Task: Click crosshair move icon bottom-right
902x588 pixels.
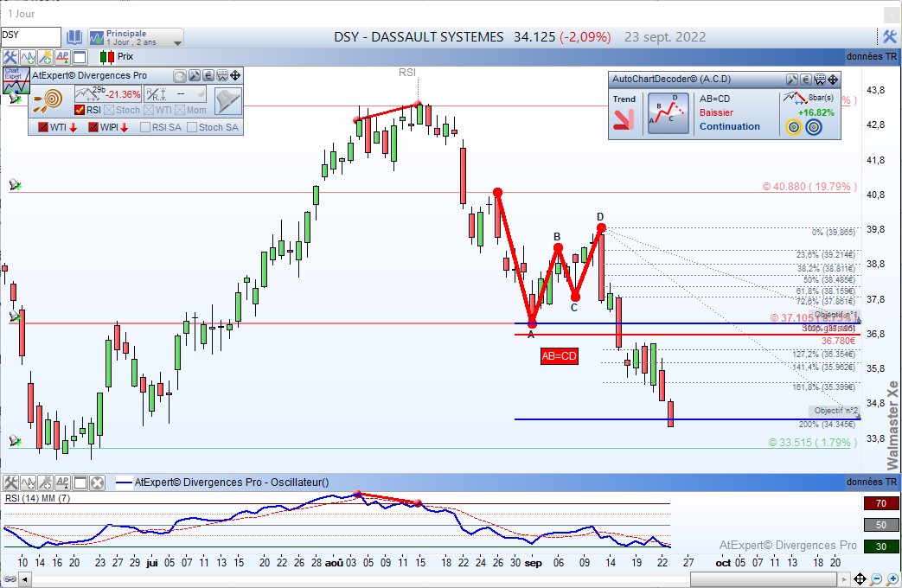Action: 860,579
